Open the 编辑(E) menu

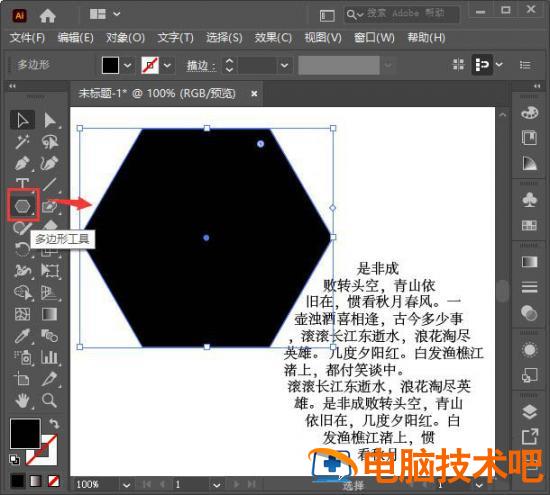75,38
